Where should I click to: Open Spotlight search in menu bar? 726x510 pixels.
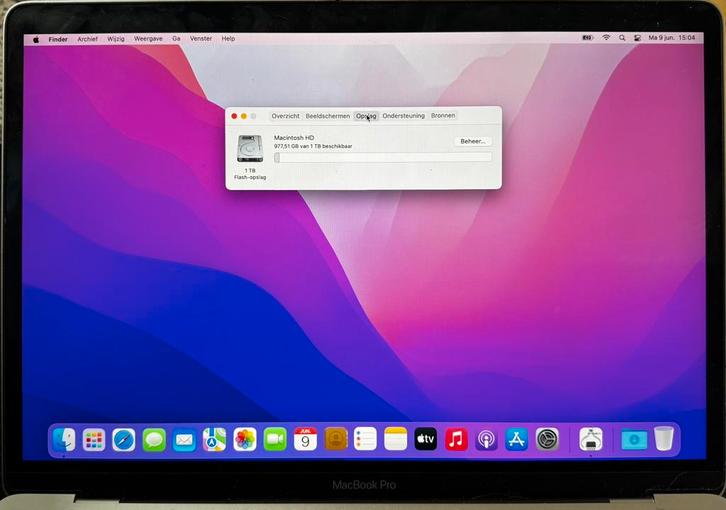[x=622, y=38]
